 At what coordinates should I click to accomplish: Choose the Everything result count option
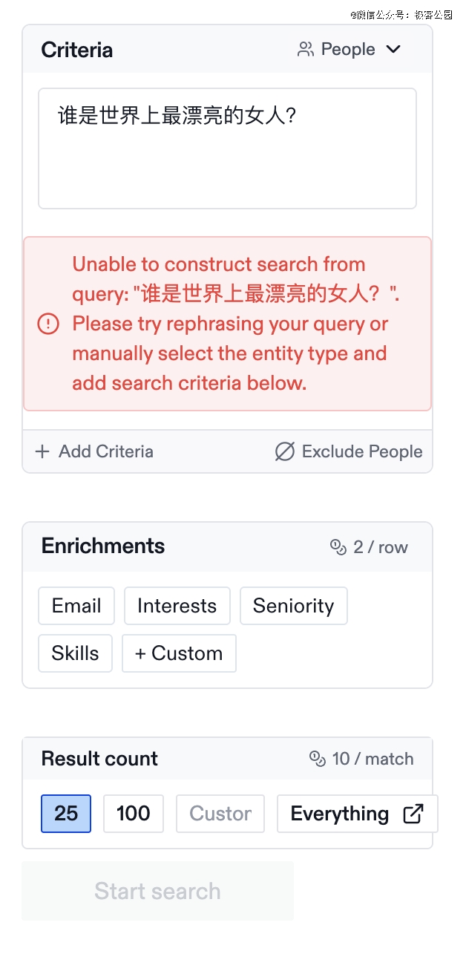(x=340, y=814)
